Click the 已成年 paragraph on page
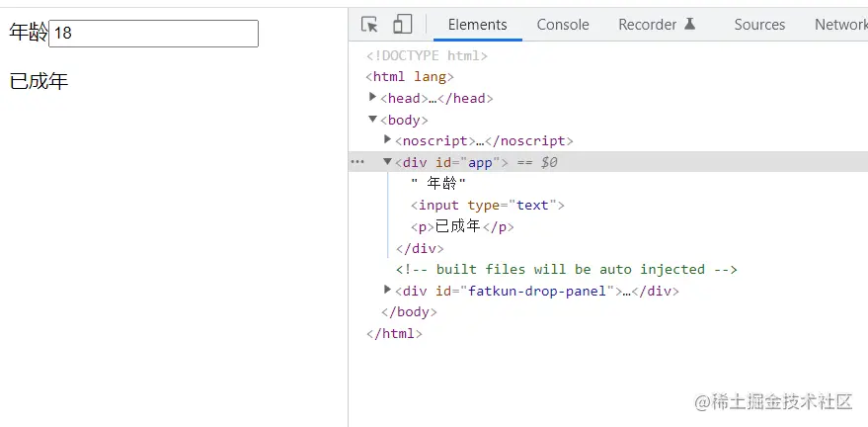This screenshot has height=427, width=868. click(39, 82)
